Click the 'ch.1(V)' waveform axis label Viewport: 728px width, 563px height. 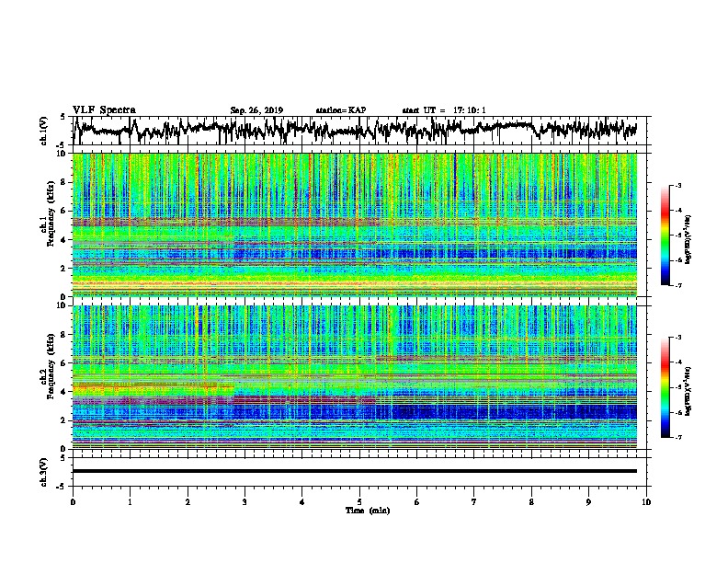pyautogui.click(x=44, y=131)
